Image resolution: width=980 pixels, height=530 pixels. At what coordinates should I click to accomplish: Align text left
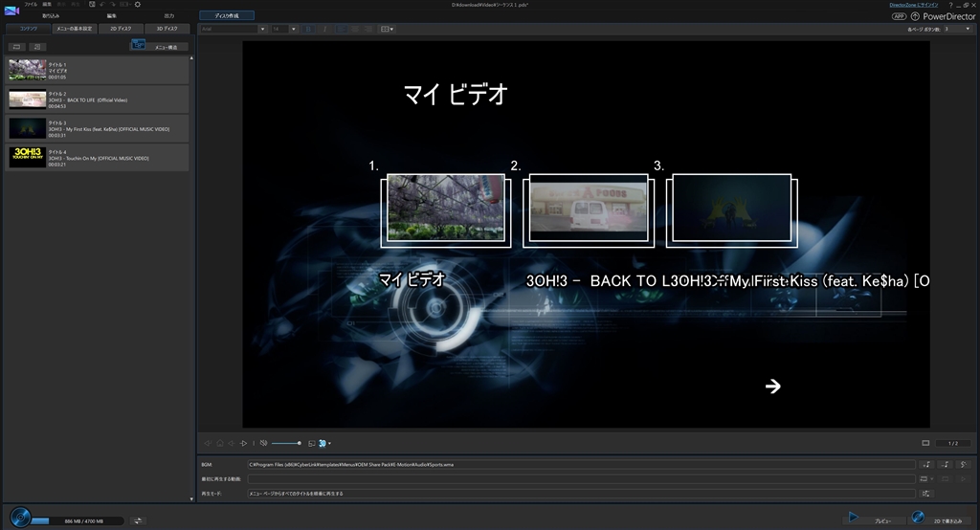[x=342, y=29]
